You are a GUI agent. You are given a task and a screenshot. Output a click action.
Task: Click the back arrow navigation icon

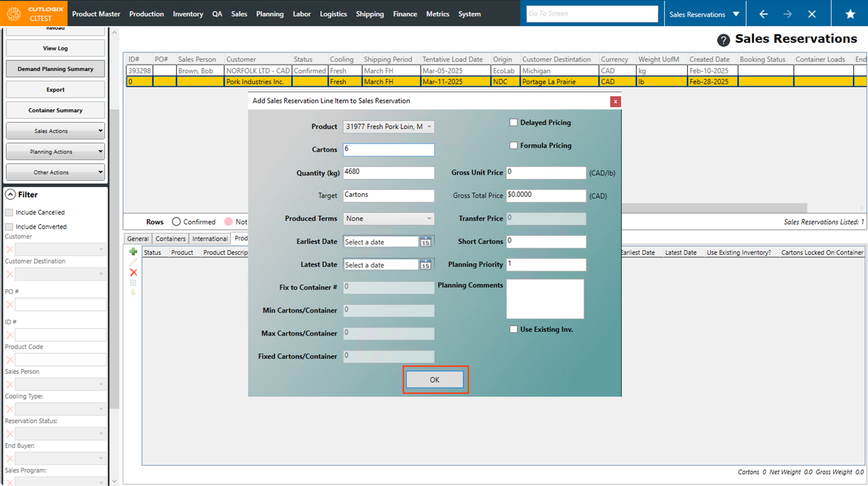tap(763, 14)
